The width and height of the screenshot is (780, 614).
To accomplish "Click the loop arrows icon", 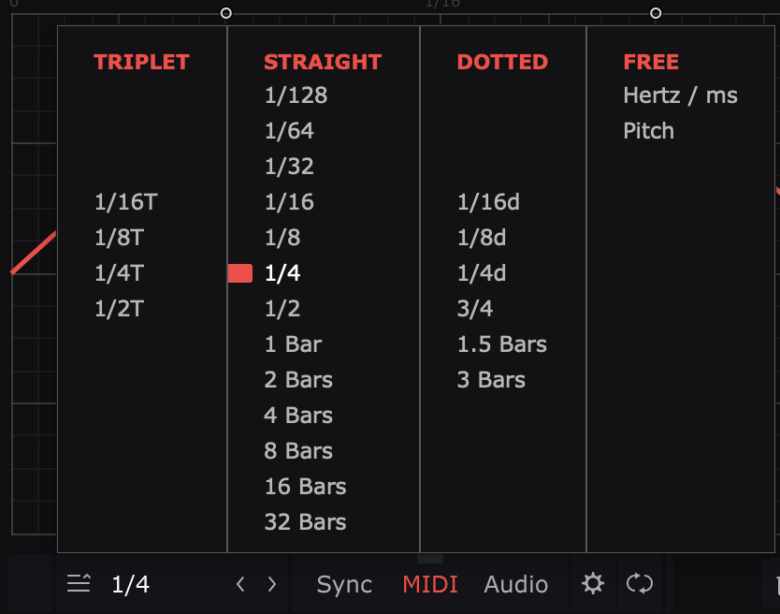I will tap(640, 583).
